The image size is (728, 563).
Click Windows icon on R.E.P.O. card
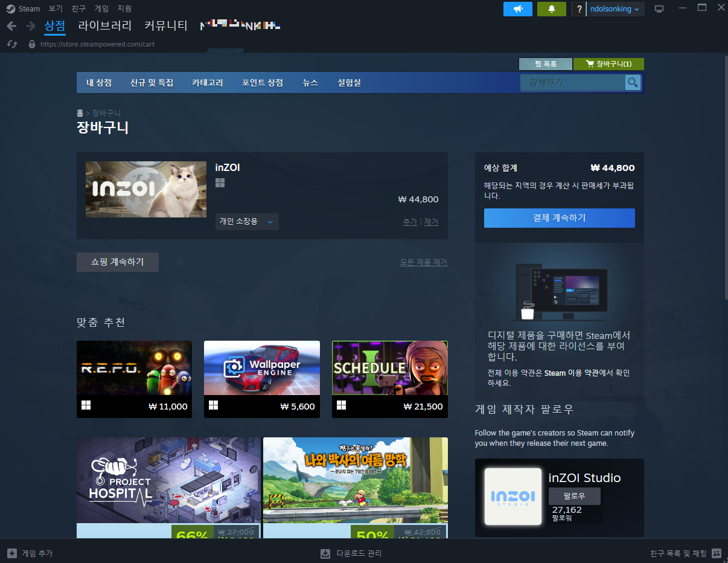[86, 405]
